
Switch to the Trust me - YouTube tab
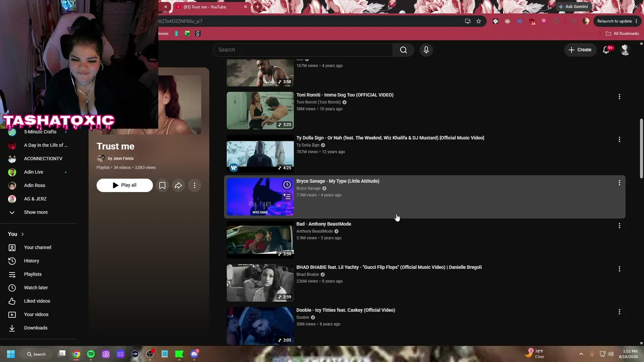pyautogui.click(x=210, y=7)
